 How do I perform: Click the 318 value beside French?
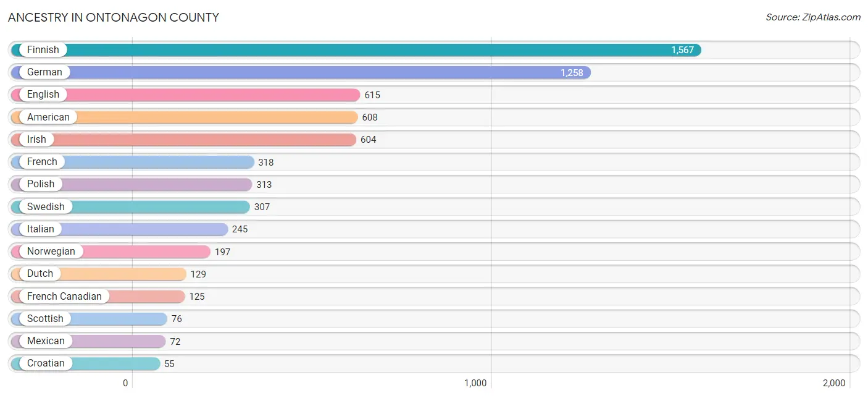coord(266,163)
